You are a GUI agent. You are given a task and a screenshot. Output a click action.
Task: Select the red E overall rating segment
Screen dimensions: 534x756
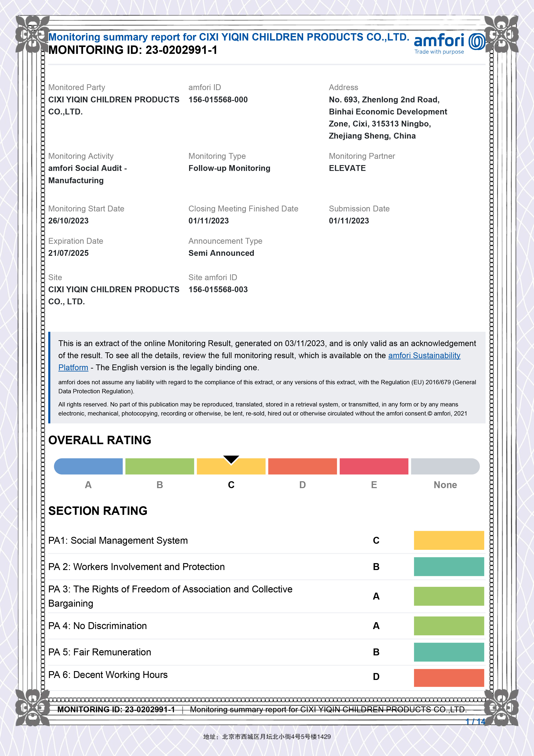374,466
